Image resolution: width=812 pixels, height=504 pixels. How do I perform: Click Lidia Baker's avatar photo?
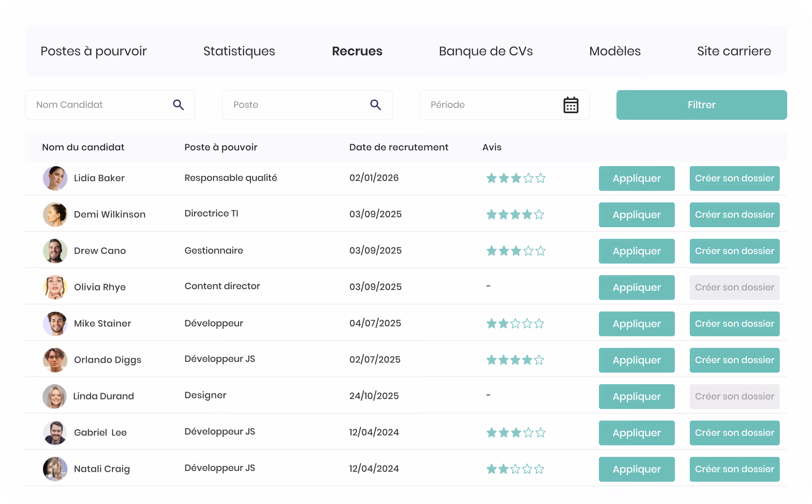55,178
